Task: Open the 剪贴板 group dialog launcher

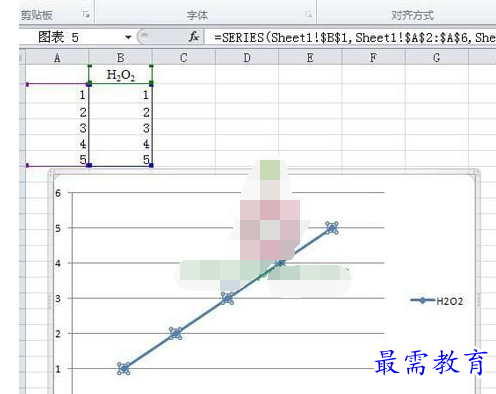Action: 86,14
